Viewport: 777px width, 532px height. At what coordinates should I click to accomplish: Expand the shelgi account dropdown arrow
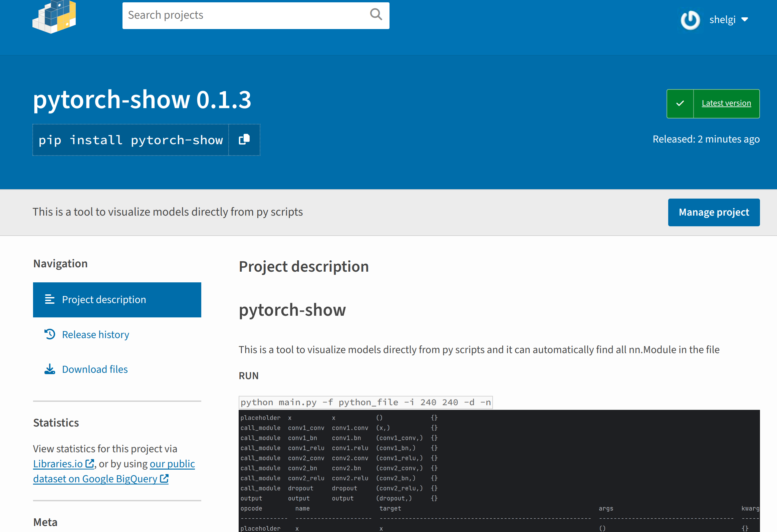[745, 20]
